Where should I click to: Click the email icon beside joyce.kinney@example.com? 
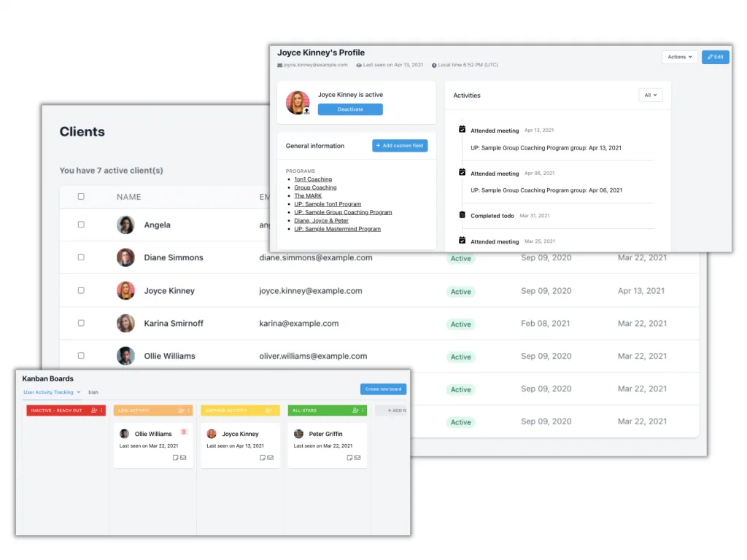coord(278,64)
